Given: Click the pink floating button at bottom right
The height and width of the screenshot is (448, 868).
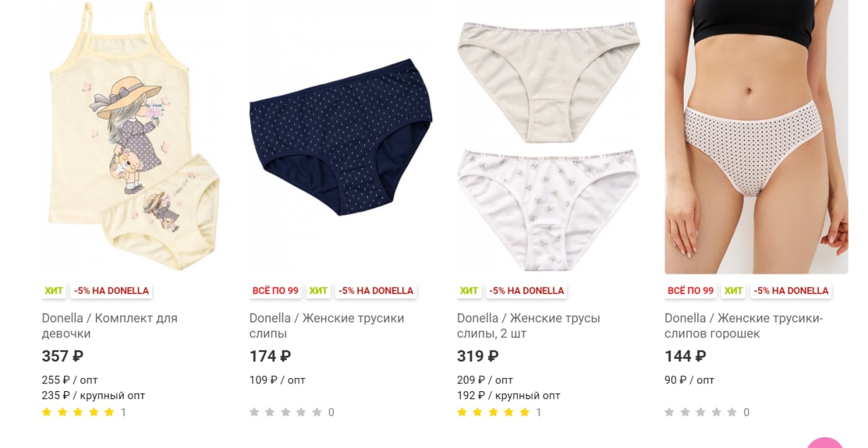Looking at the screenshot, I should click(825, 443).
